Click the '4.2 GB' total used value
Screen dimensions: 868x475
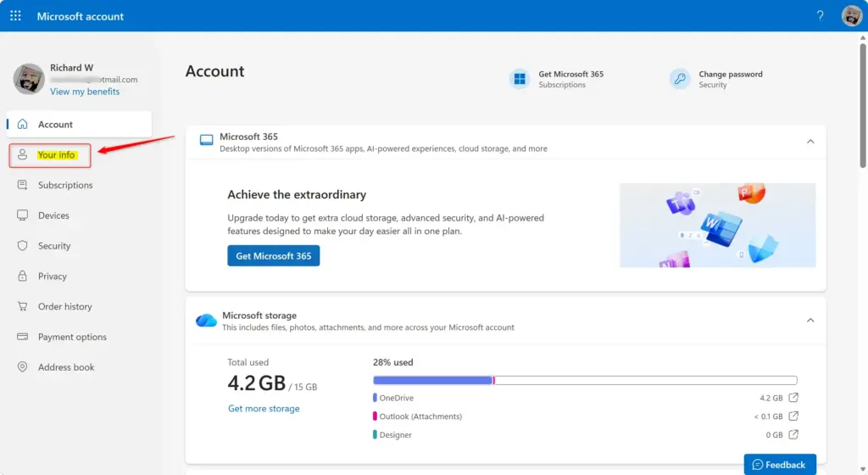(x=256, y=383)
